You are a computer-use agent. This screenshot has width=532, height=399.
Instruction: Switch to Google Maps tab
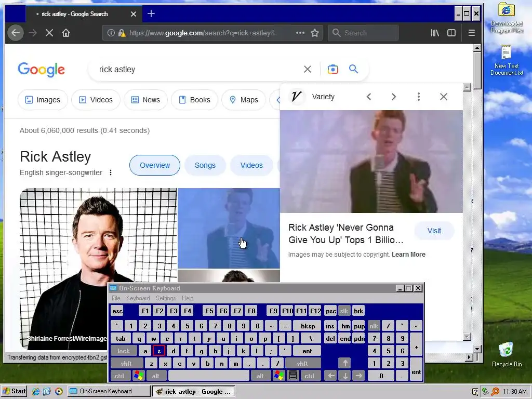(244, 100)
